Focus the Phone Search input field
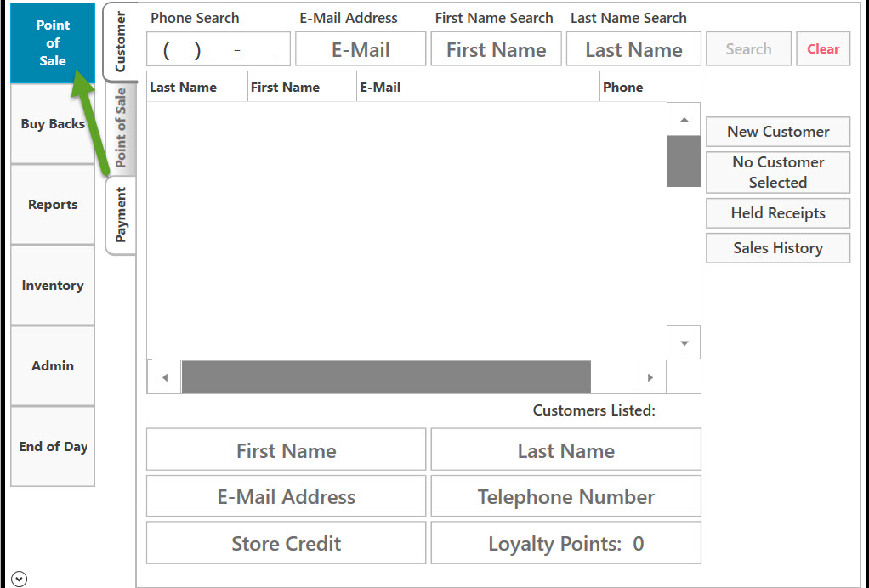 (x=219, y=49)
